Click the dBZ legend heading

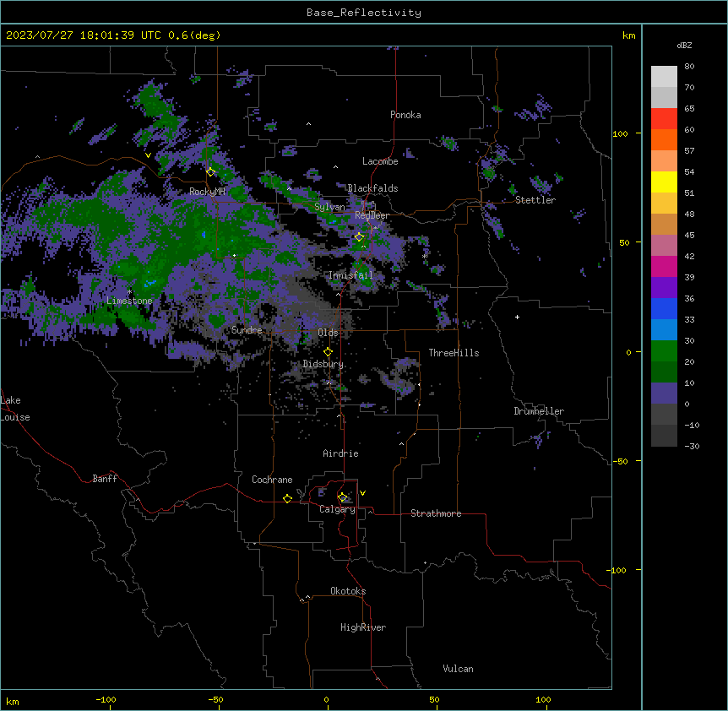(x=684, y=46)
